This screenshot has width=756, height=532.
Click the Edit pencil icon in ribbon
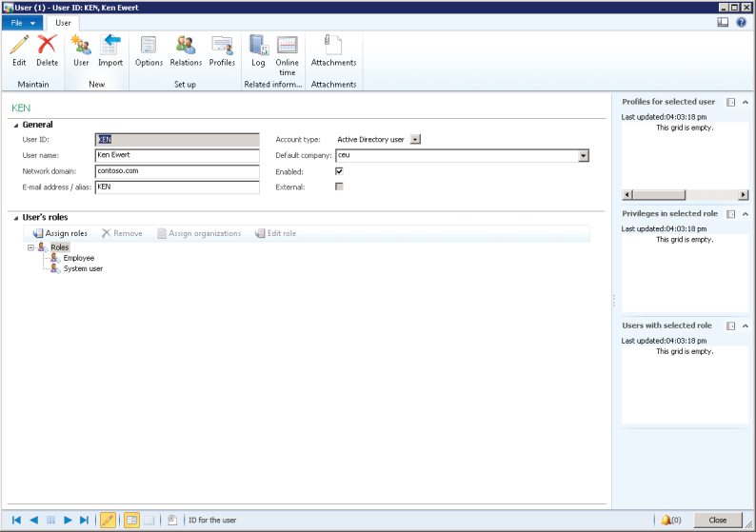coord(19,45)
